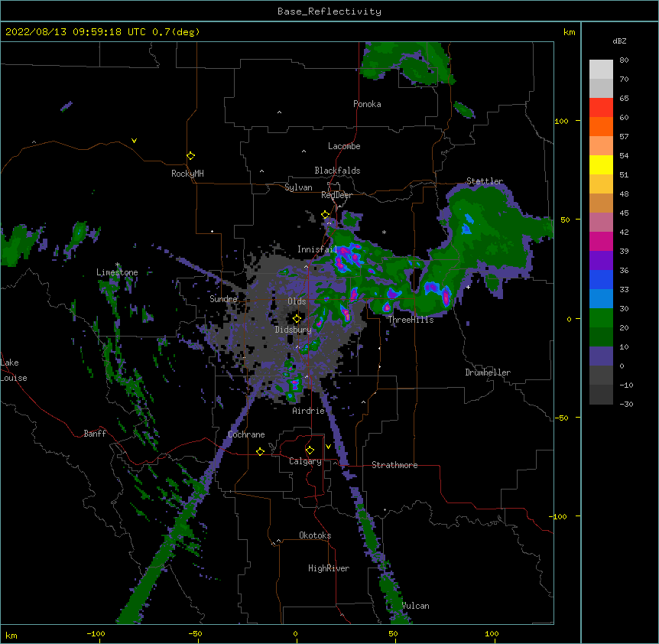Click the Calgary city label
Viewport: 659px width, 644px height.
pyautogui.click(x=305, y=461)
